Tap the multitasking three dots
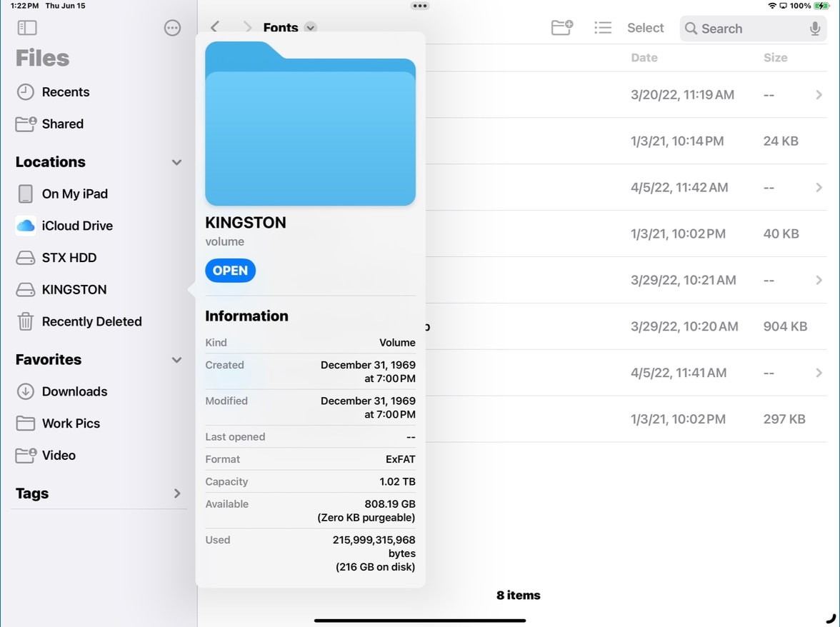This screenshot has width=840, height=627. 420,6
